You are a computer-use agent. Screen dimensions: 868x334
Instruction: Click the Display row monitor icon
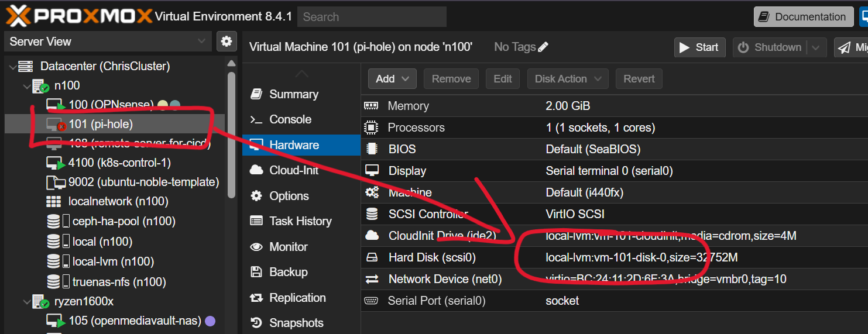[371, 171]
